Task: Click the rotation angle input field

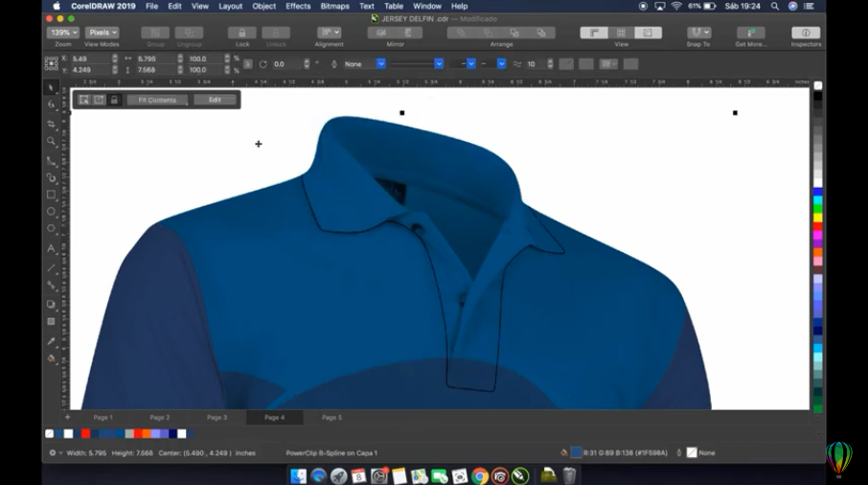Action: 285,64
